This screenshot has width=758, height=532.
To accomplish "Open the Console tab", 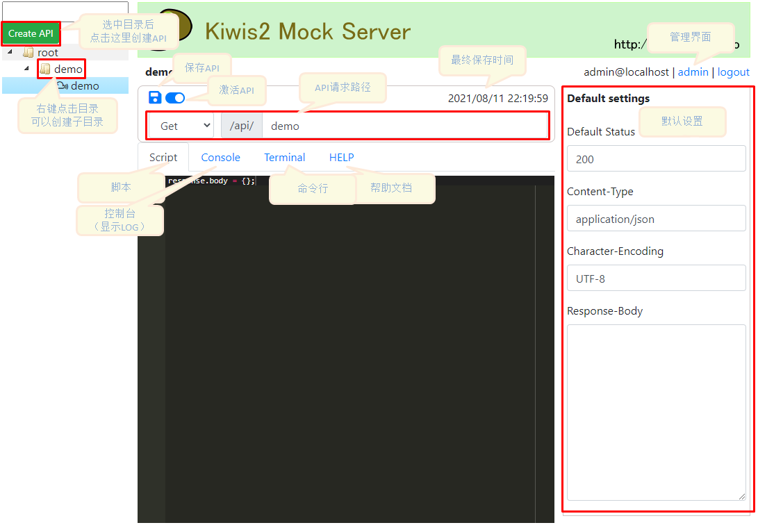I will click(x=220, y=158).
